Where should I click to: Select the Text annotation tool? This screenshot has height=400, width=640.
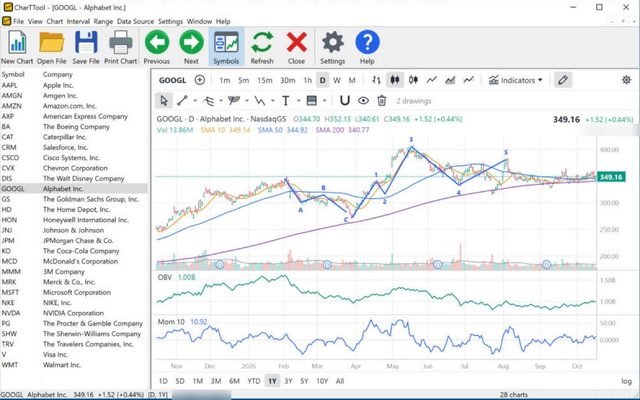point(286,100)
